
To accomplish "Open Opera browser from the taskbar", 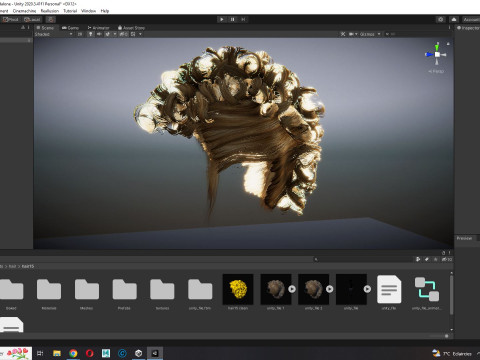I will pos(89,353).
